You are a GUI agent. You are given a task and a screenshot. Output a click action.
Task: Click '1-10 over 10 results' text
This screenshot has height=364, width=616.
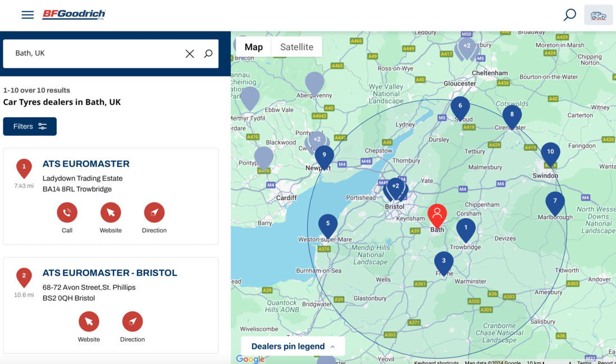[x=36, y=90]
